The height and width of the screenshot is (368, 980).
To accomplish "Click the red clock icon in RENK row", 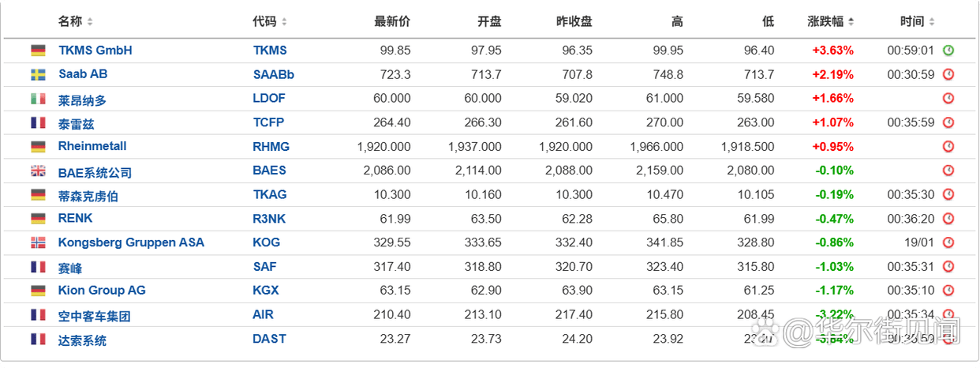I will (x=948, y=219).
